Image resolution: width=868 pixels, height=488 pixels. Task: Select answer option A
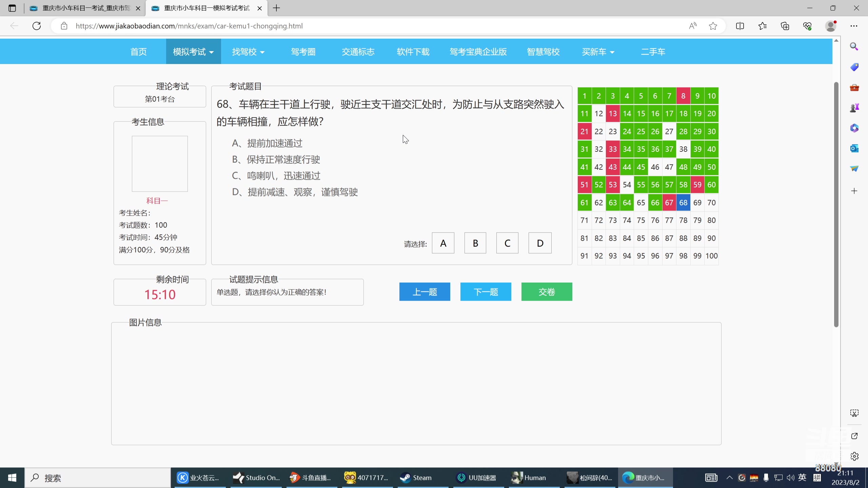(x=442, y=243)
